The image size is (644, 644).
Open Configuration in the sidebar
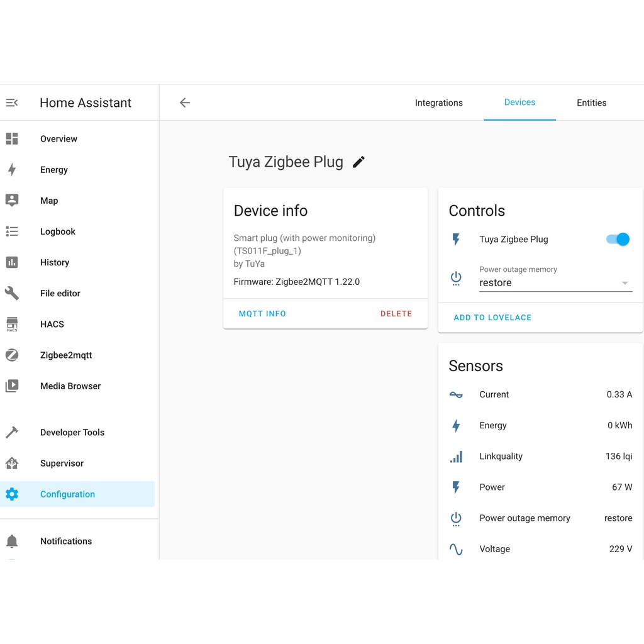pos(67,494)
